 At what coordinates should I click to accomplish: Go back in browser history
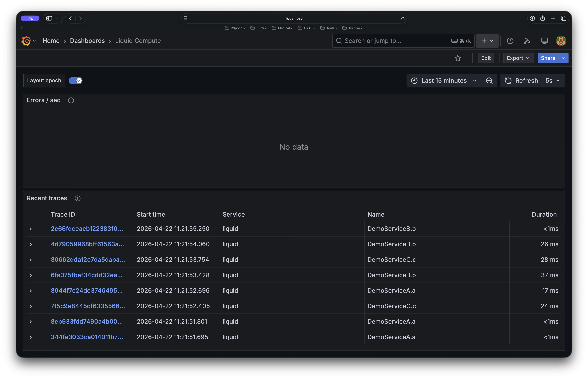pyautogui.click(x=70, y=18)
